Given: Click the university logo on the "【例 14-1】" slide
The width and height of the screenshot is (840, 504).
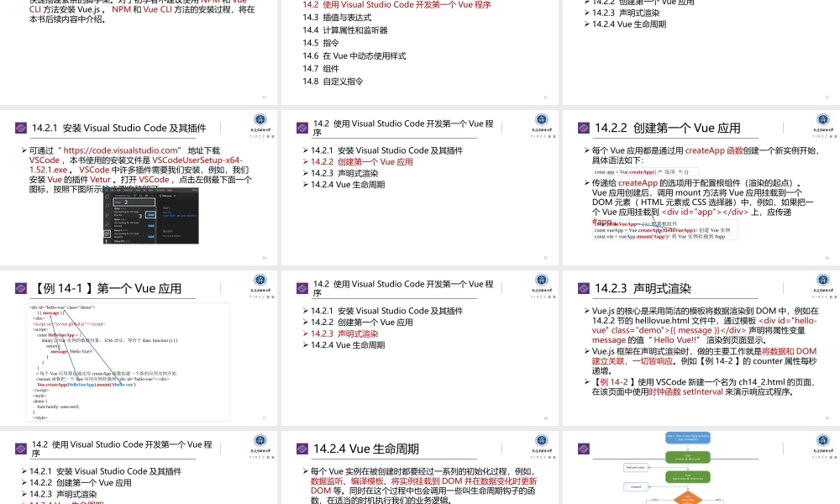Looking at the screenshot, I should click(262, 281).
